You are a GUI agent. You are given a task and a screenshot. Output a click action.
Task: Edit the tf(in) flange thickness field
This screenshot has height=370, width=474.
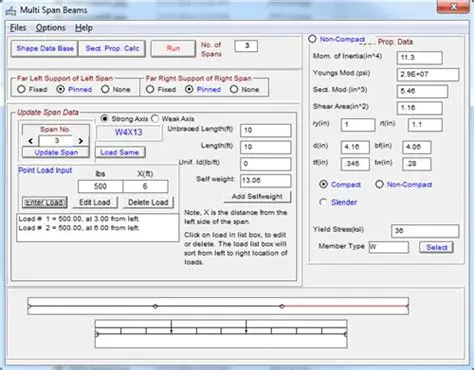coord(355,164)
